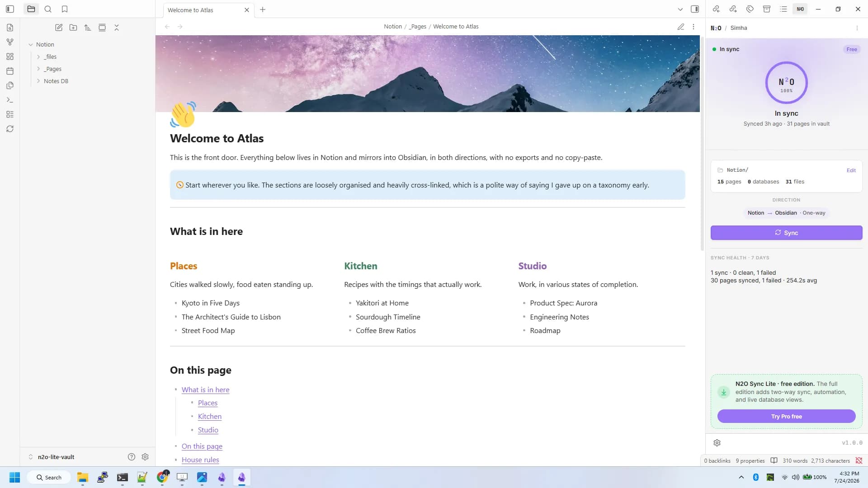
Task: Create a new folder icon
Action: tap(73, 28)
